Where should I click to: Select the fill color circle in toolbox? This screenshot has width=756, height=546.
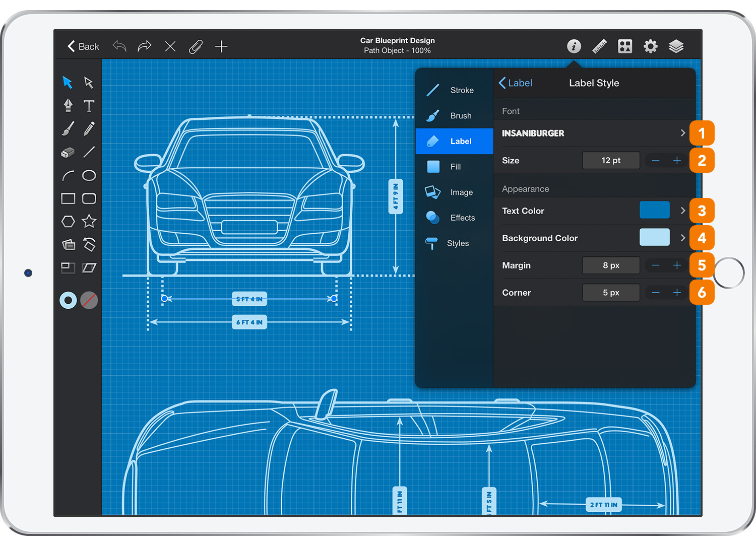pyautogui.click(x=68, y=300)
